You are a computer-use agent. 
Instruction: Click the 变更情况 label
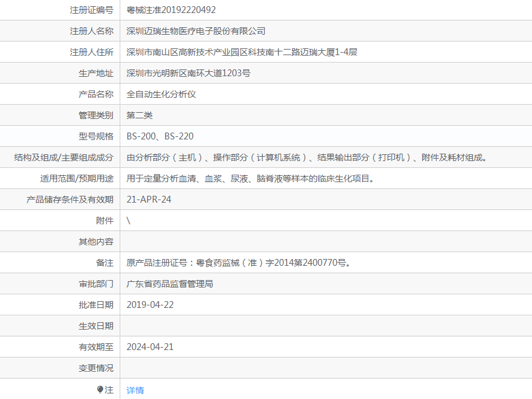96,368
